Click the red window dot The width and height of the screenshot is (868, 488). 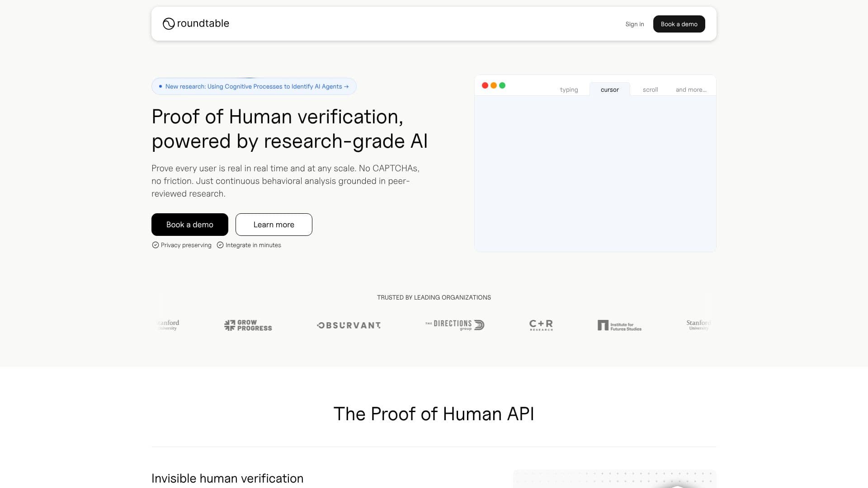(485, 85)
